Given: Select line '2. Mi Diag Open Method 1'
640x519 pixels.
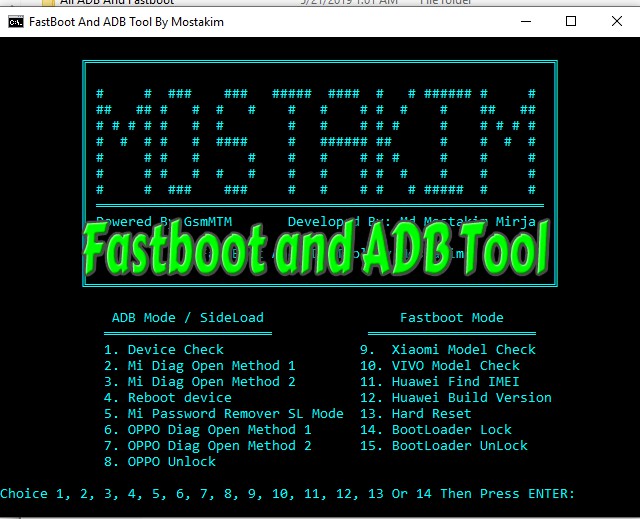Looking at the screenshot, I should [x=200, y=366].
